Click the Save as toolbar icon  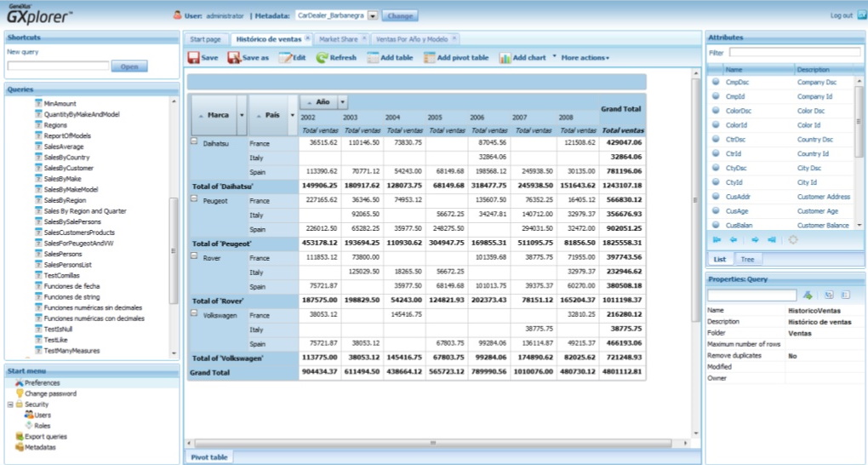tap(233, 58)
